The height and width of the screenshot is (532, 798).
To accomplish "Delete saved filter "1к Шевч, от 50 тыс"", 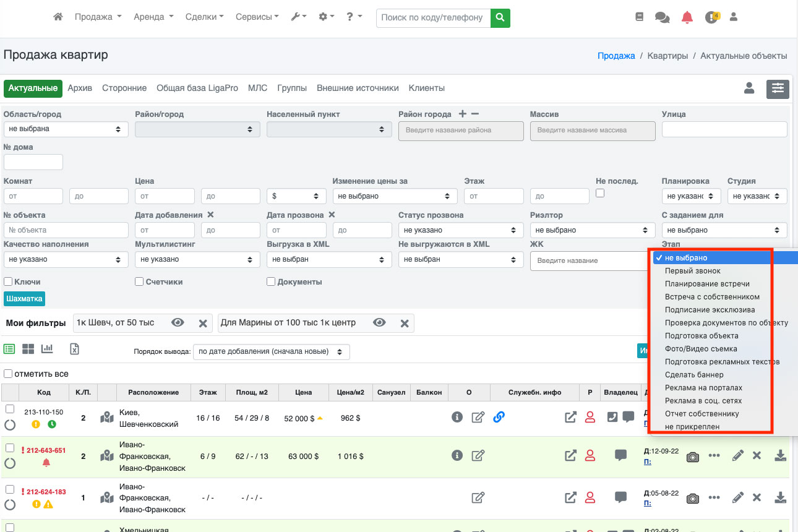I will click(x=202, y=323).
